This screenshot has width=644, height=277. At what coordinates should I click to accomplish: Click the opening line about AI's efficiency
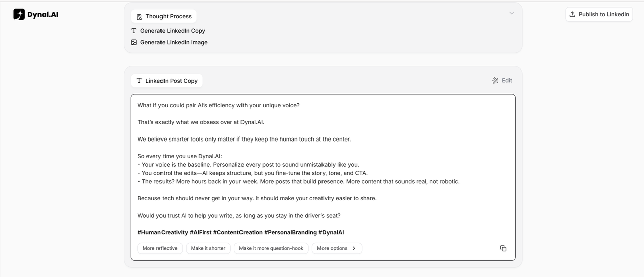point(219,105)
